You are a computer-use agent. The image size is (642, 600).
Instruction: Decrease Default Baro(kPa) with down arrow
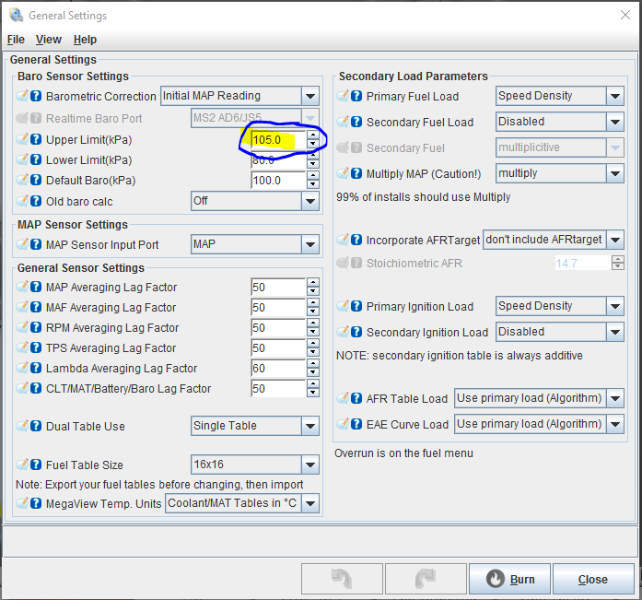coord(313,186)
